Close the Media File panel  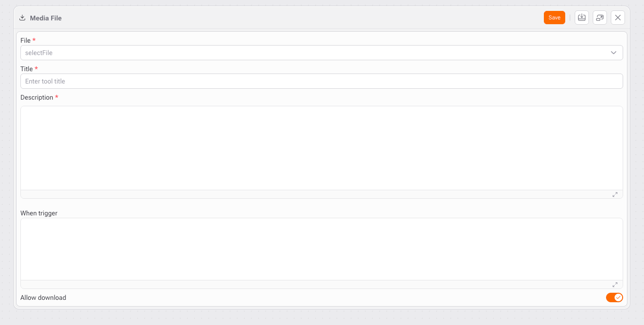point(617,18)
